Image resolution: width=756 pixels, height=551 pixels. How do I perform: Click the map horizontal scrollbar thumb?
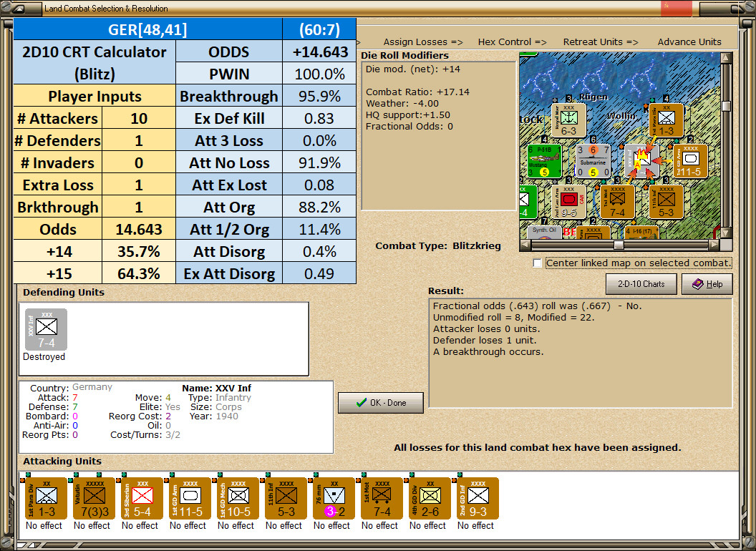click(x=619, y=245)
